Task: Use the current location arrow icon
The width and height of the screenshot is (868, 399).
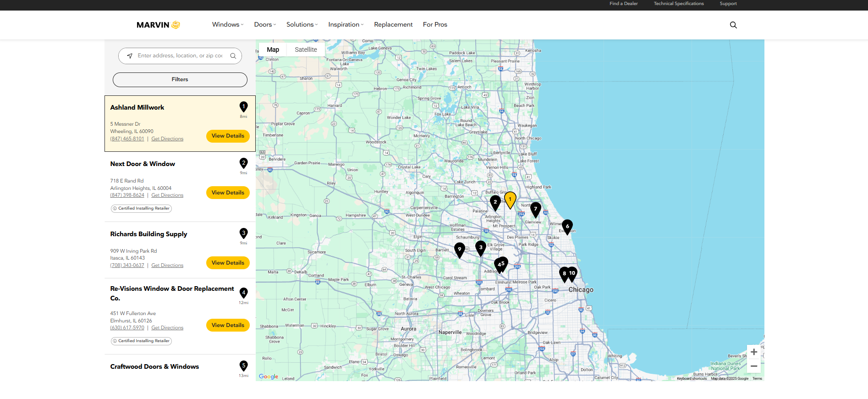Action: point(130,56)
